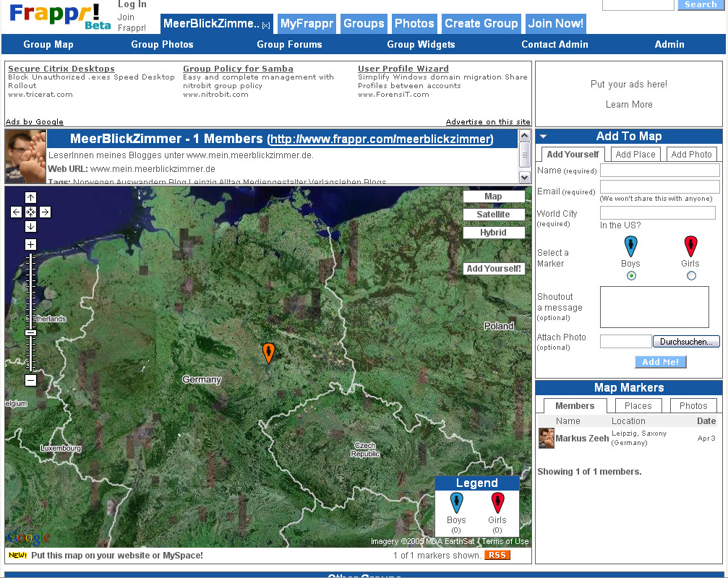Screen dimensions: 728x578
Task: Open Group Photos in the navigation bar
Action: click(162, 45)
